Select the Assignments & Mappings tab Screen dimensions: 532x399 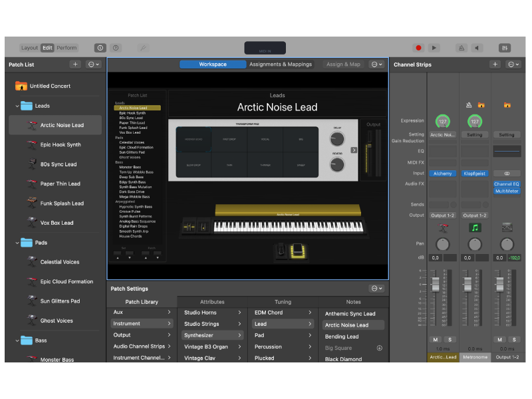click(x=280, y=64)
